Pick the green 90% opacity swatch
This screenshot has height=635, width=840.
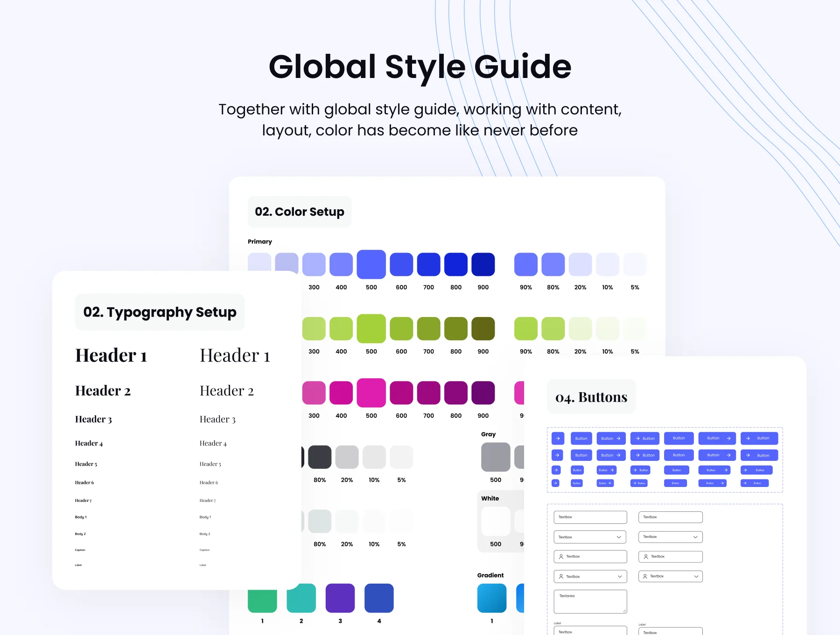click(526, 329)
